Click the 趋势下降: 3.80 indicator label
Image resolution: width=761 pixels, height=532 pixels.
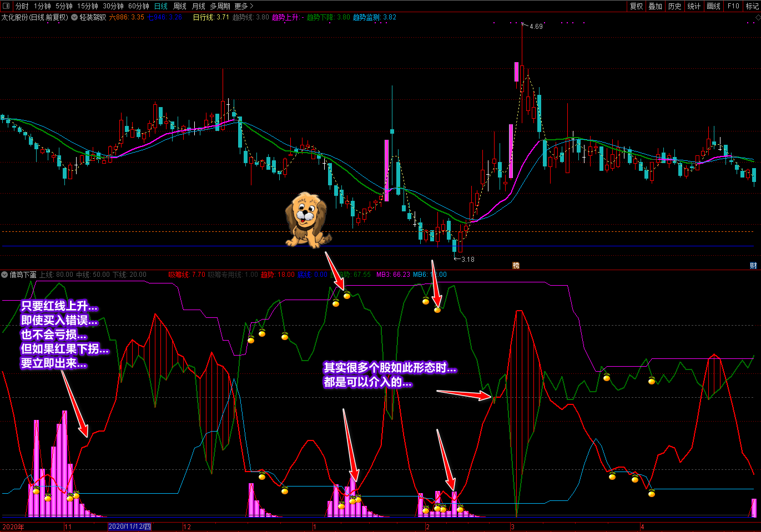329,17
